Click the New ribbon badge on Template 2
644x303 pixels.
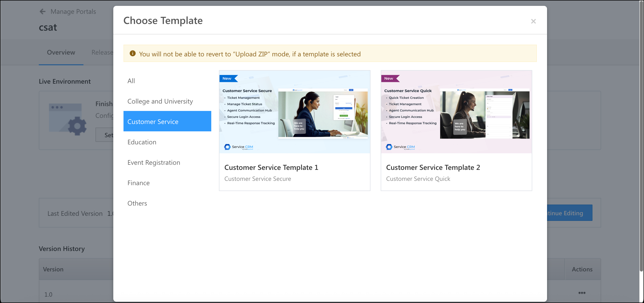(389, 78)
